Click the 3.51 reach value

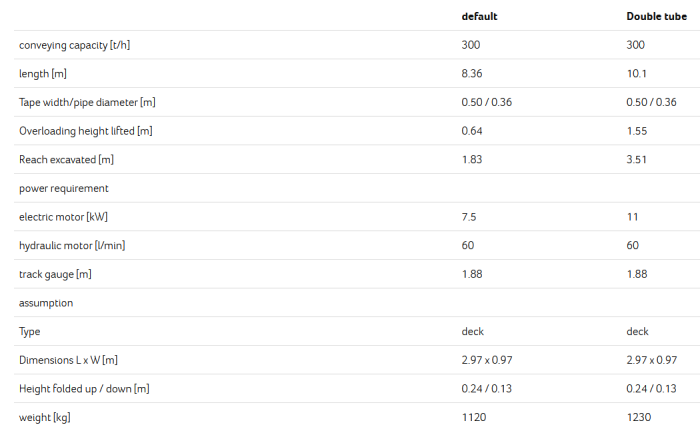coord(637,160)
